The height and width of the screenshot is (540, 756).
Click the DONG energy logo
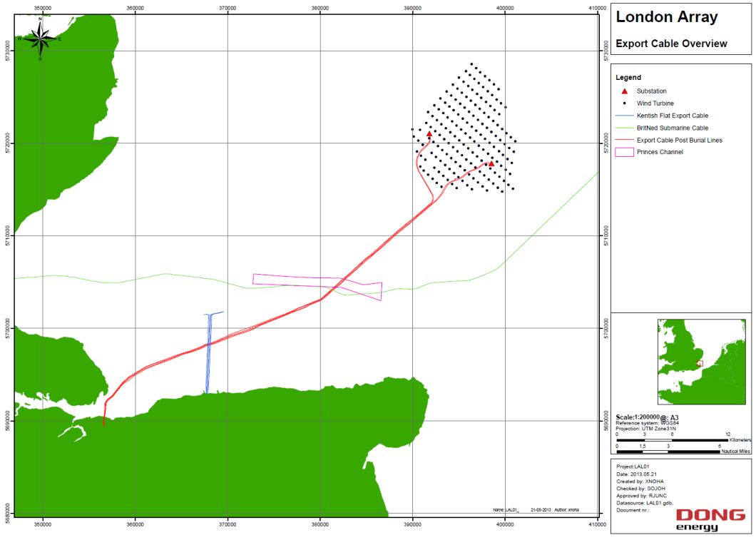tap(710, 520)
